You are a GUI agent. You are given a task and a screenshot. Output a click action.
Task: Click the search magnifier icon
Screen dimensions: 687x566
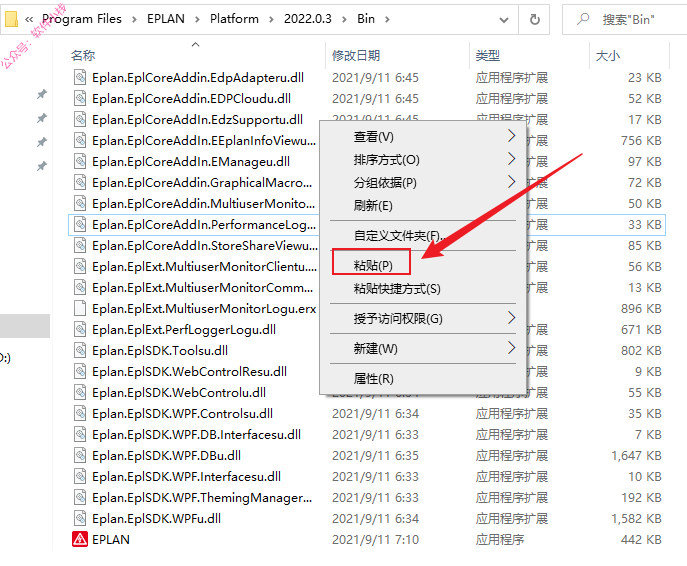pyautogui.click(x=583, y=19)
